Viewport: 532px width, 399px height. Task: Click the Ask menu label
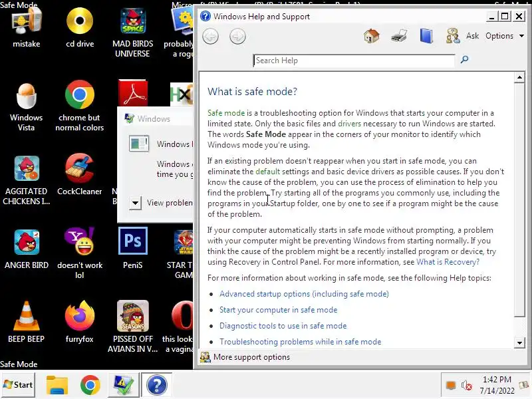(x=472, y=36)
